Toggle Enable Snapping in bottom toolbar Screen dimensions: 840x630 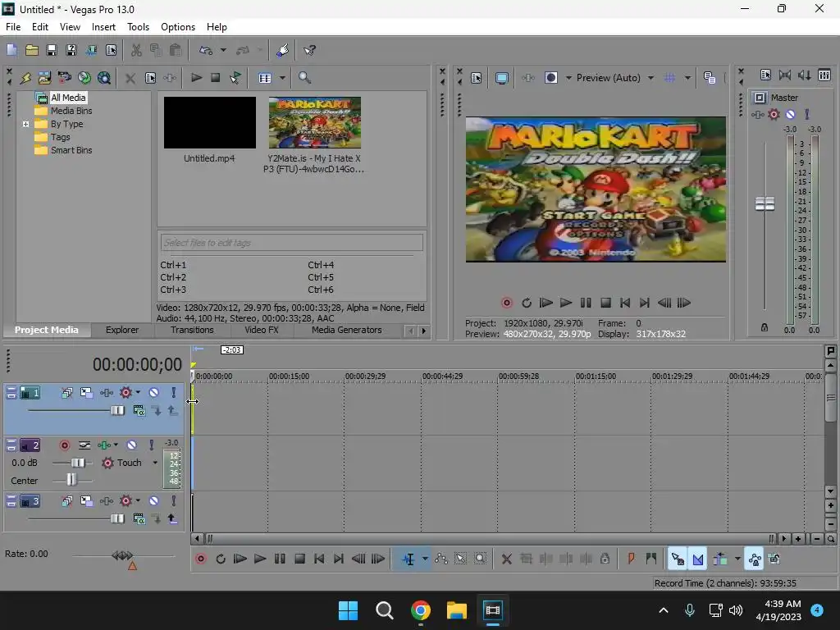point(677,559)
